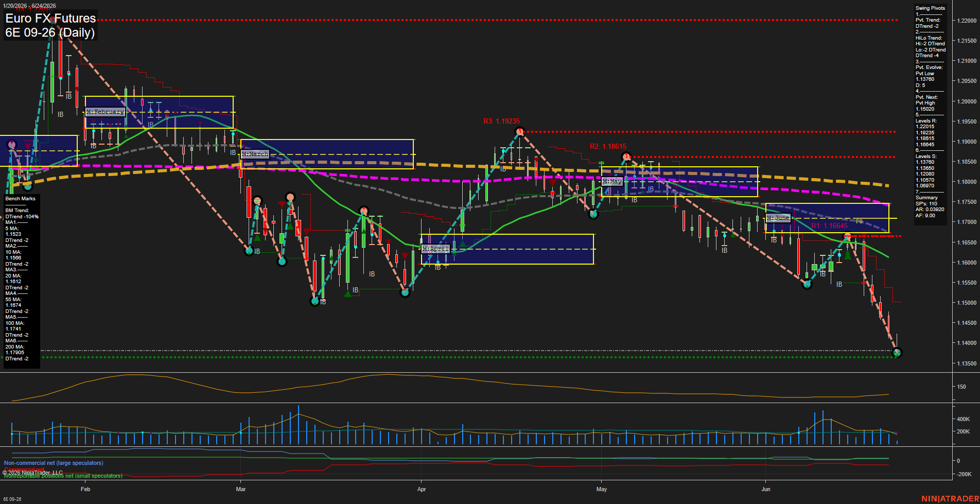Click the 20 MA: entry in Bench Marks
Image resolution: width=980 pixels, height=504 pixels.
(x=13, y=276)
